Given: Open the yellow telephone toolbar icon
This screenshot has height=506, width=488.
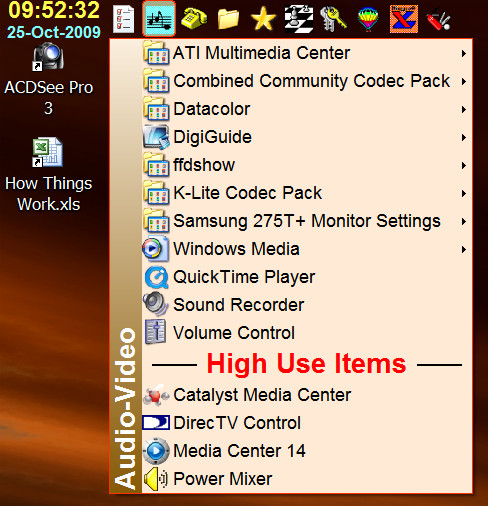Looking at the screenshot, I should (x=194, y=19).
